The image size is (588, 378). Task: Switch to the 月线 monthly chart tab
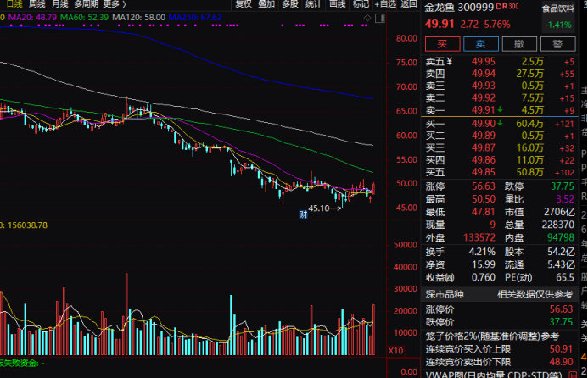pyautogui.click(x=60, y=4)
